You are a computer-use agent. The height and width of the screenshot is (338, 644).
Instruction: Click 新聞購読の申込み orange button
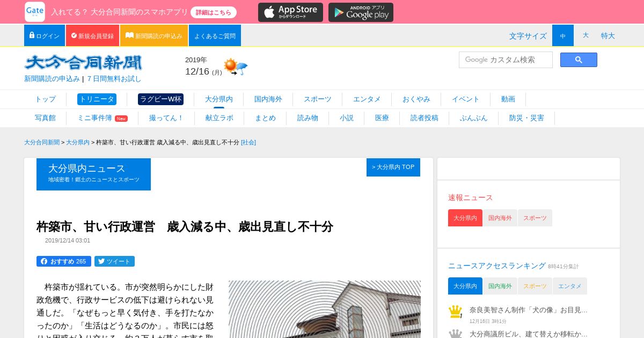click(154, 35)
